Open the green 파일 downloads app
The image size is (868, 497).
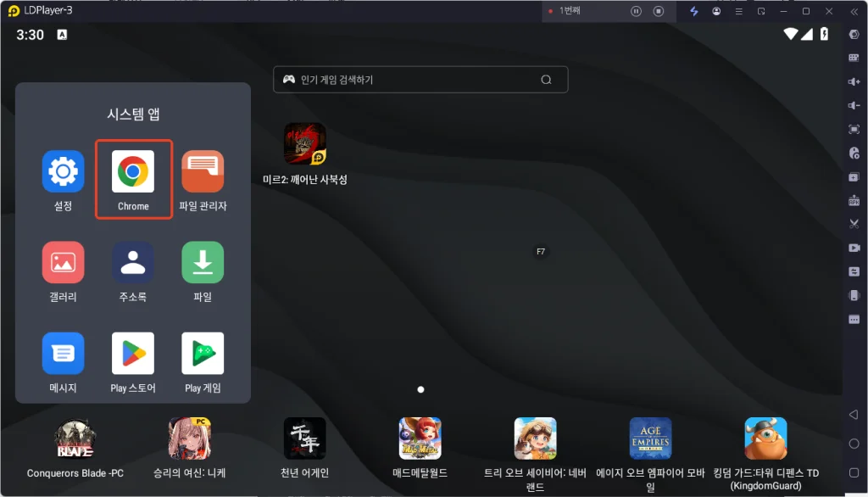pyautogui.click(x=203, y=262)
